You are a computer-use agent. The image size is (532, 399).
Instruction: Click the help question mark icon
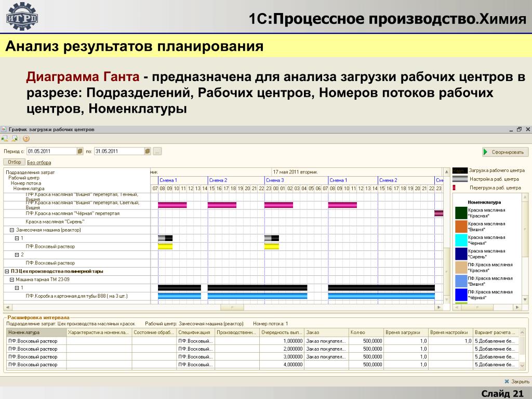click(x=26, y=139)
